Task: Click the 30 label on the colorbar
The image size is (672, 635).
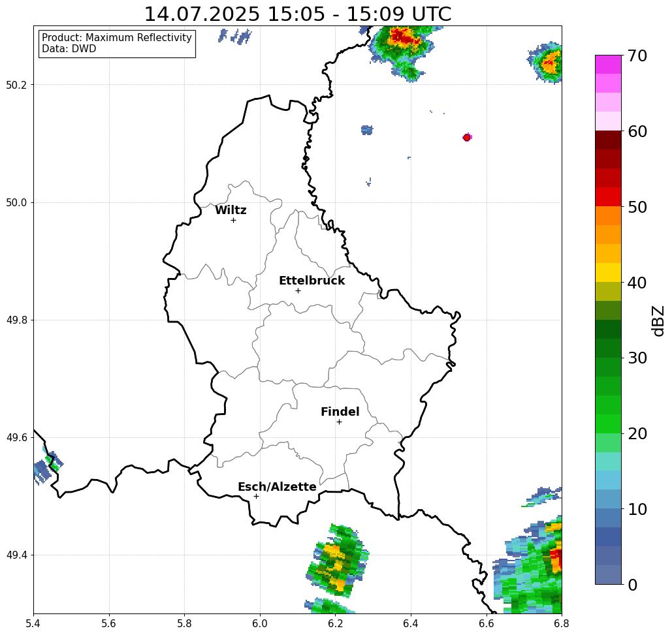Action: point(637,358)
